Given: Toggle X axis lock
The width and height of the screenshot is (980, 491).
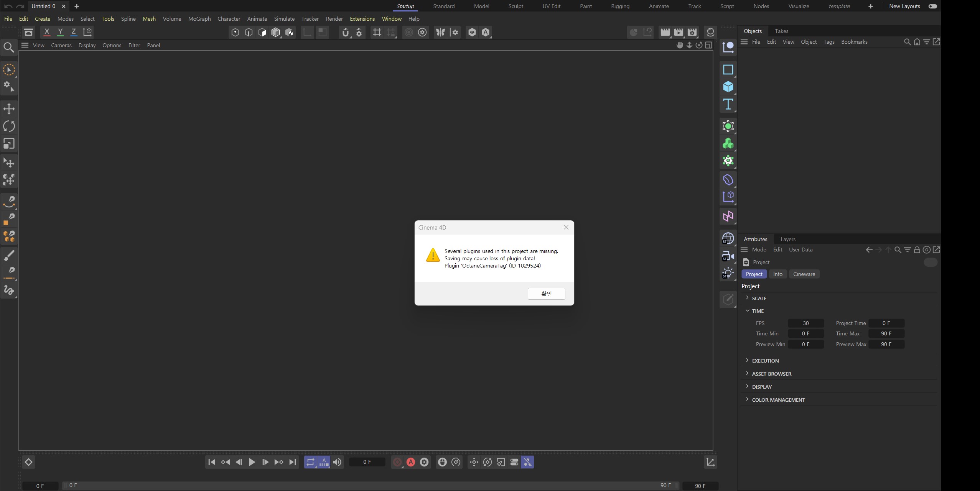Looking at the screenshot, I should click(47, 32).
